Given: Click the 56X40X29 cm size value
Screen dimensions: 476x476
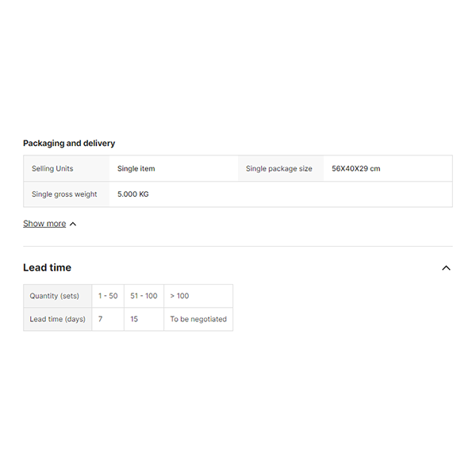Looking at the screenshot, I should coord(355,169).
